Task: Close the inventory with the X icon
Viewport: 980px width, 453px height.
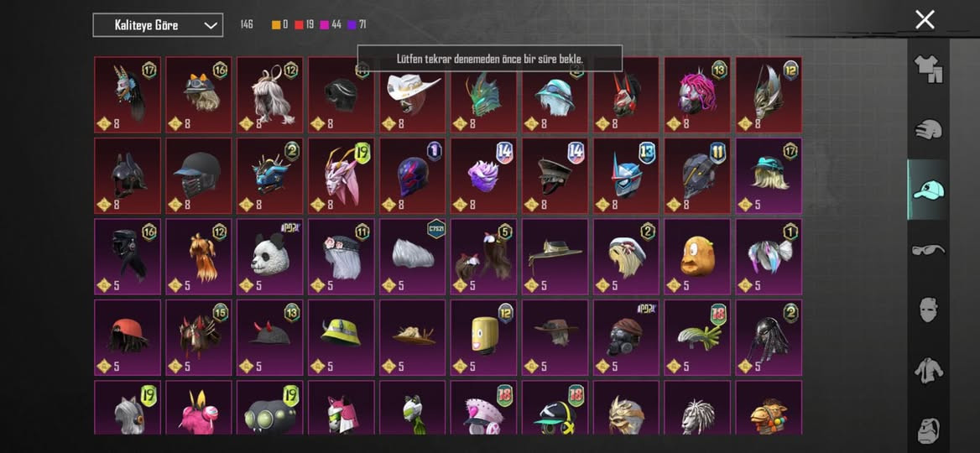Action: 925,19
